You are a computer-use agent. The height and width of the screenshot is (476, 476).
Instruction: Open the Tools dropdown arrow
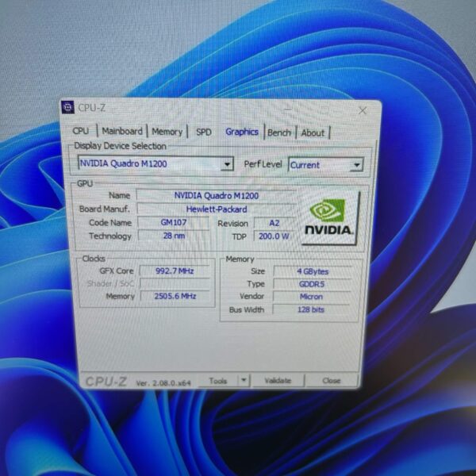pyautogui.click(x=244, y=380)
